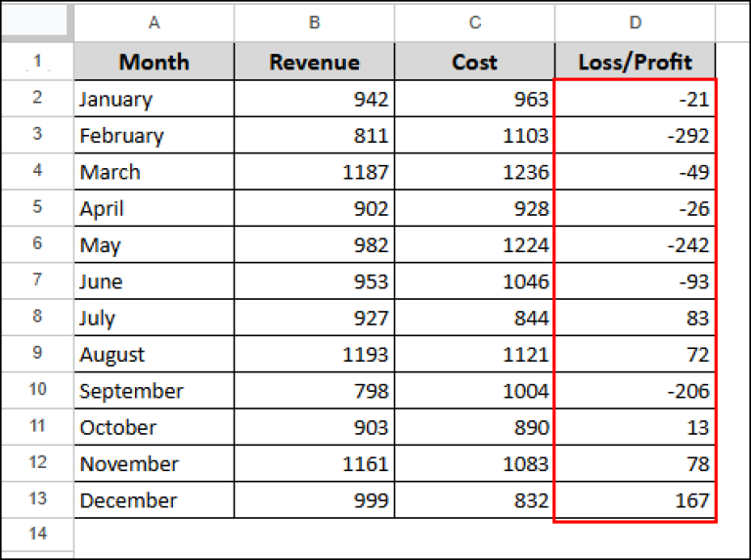Select column B header
Viewport: 751px width, 560px height.
tap(314, 22)
